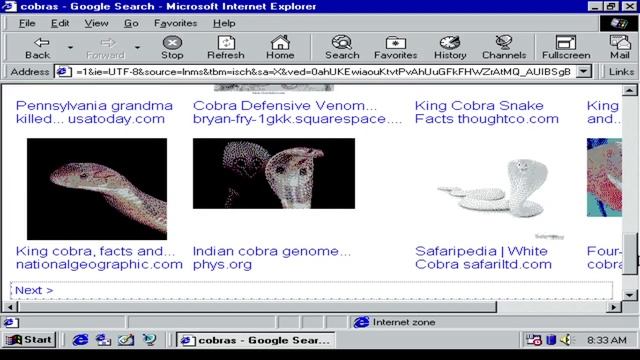
Task: Click the Windows logo throbber icon
Action: pos(619,23)
